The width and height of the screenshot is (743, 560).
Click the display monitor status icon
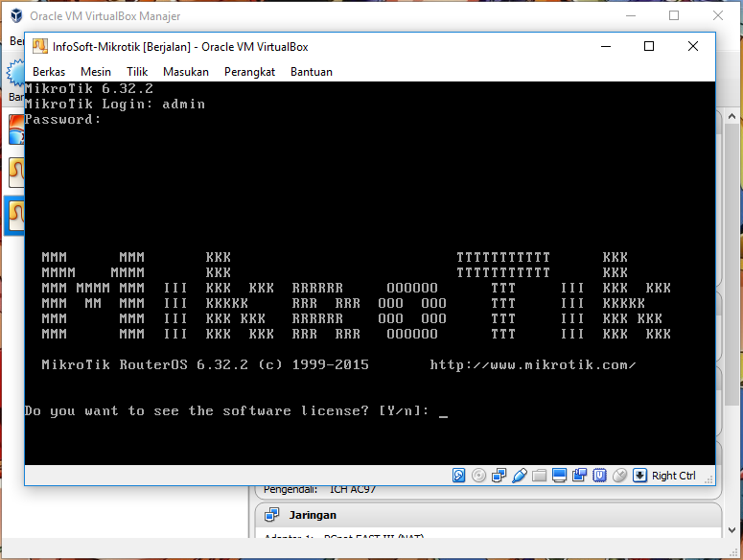pos(560,476)
